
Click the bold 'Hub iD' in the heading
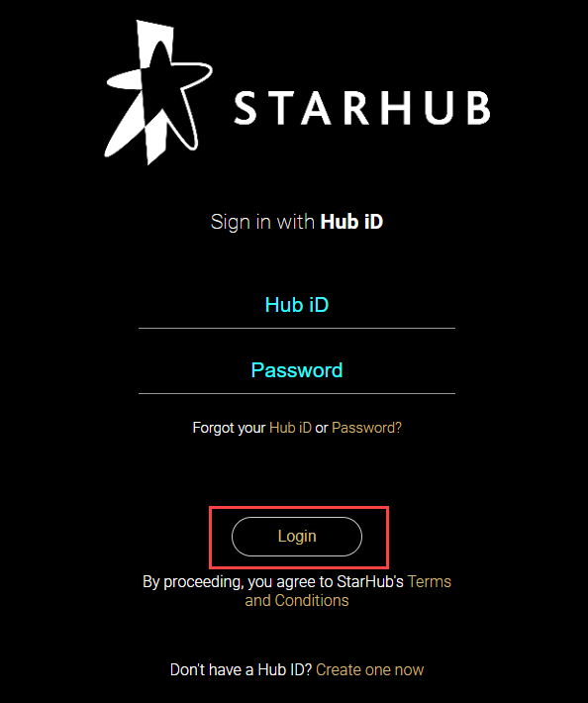click(x=351, y=222)
